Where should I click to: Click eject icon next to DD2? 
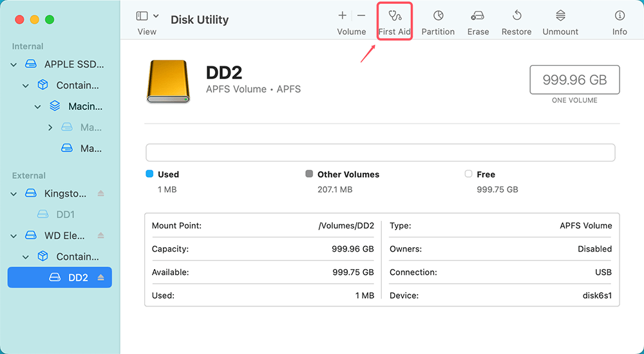point(100,278)
